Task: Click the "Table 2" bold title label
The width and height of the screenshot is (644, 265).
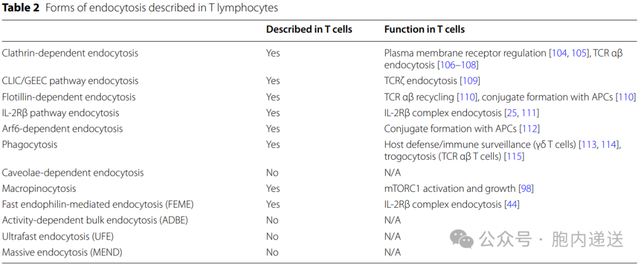Action: [21, 8]
